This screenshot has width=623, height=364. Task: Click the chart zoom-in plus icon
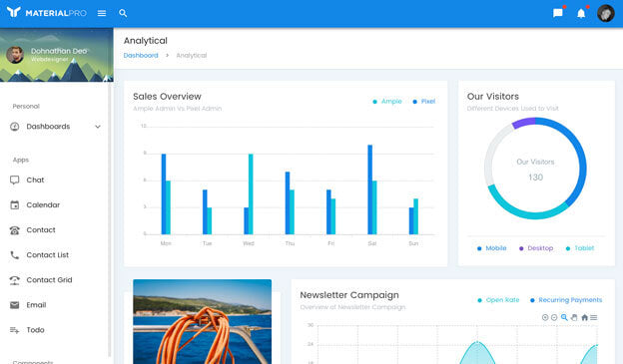tap(545, 317)
